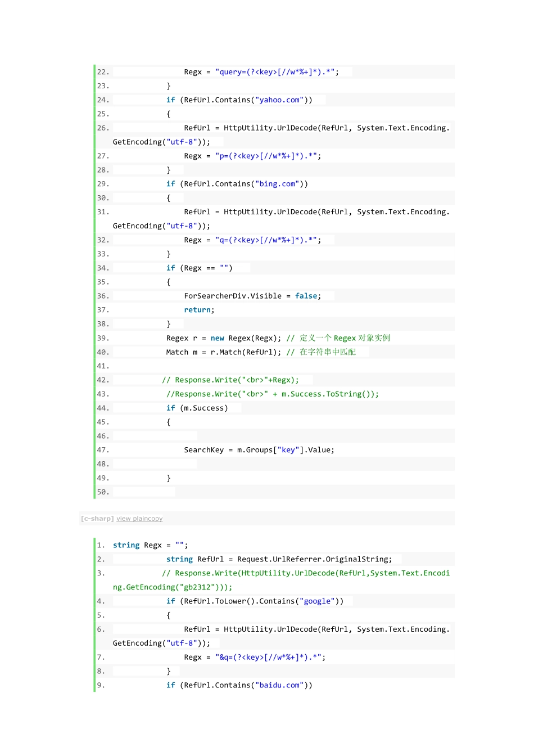Viewport: 534px width, 756px height.
Task: Click the "view plaincopy" link
Action: pyautogui.click(x=139, y=519)
